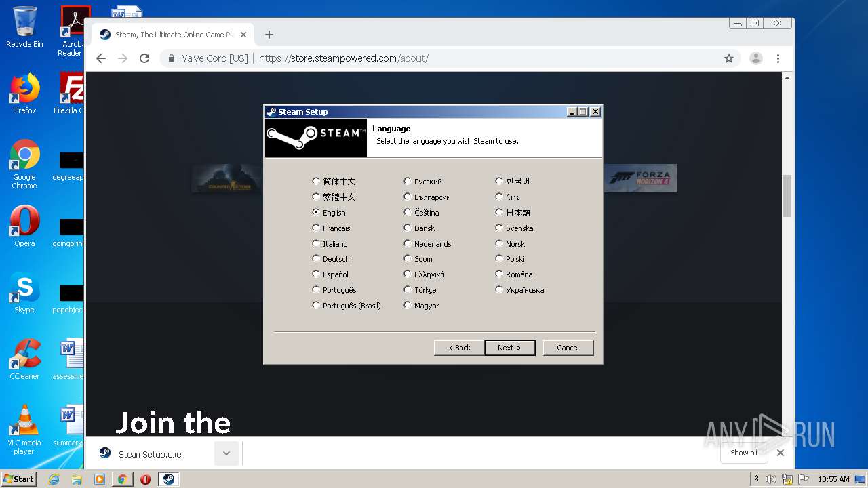This screenshot has height=488, width=868.
Task: Select the Português radio button
Action: (316, 289)
